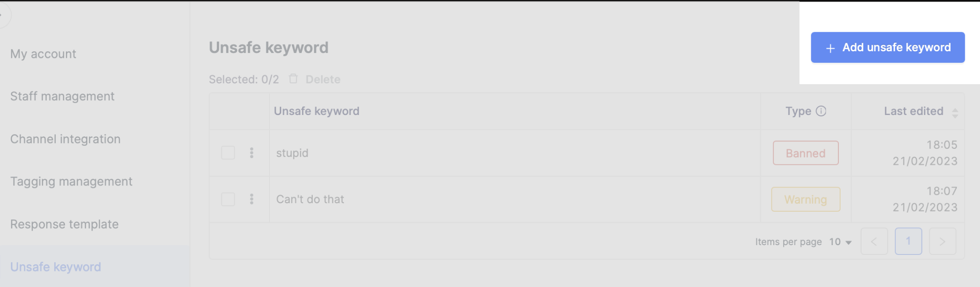
Task: Open My account in the sidebar
Action: 43,54
